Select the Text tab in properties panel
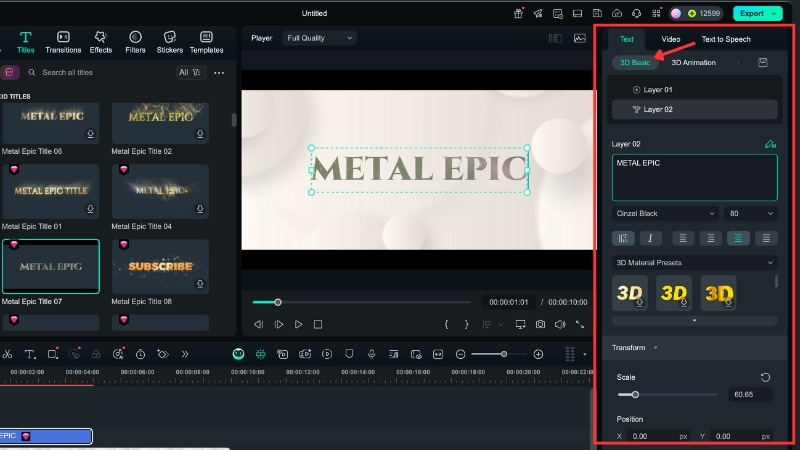 pyautogui.click(x=627, y=39)
